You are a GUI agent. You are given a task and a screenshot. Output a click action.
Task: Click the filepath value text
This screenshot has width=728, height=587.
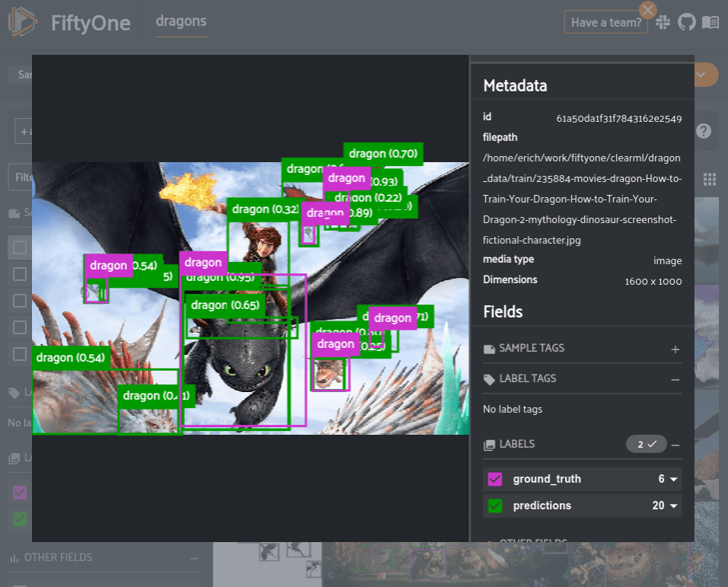pos(583,199)
